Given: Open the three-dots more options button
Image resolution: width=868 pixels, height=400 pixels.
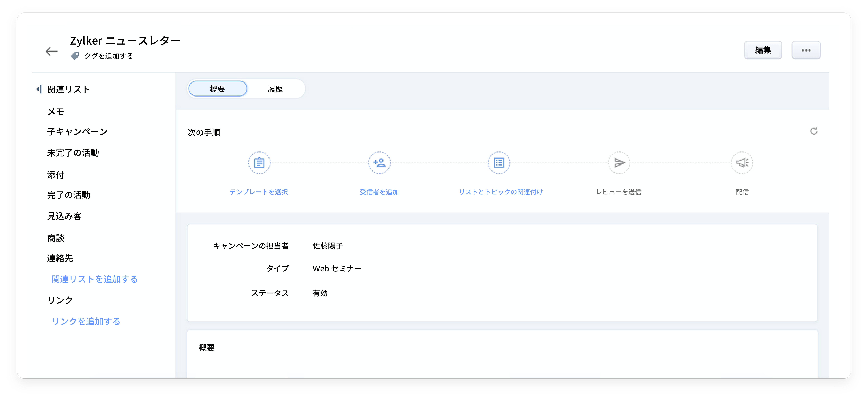Looking at the screenshot, I should (x=806, y=50).
